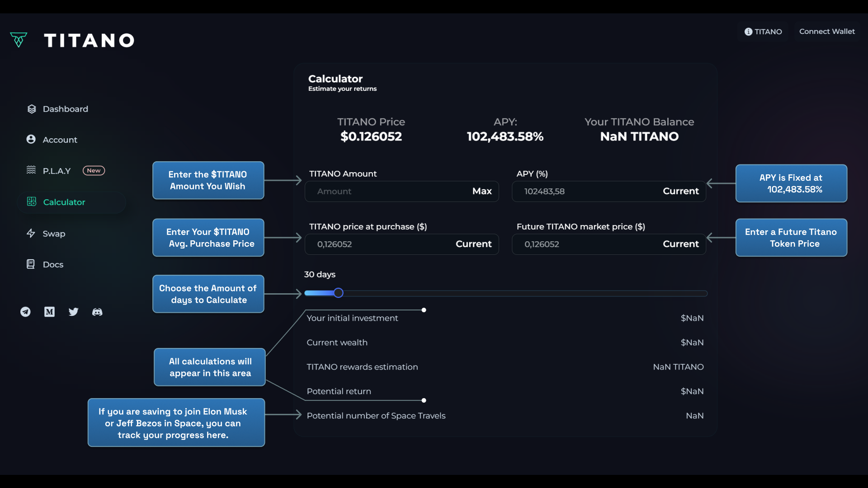The height and width of the screenshot is (488, 868).
Task: Go to the Docs section
Action: coord(53,264)
